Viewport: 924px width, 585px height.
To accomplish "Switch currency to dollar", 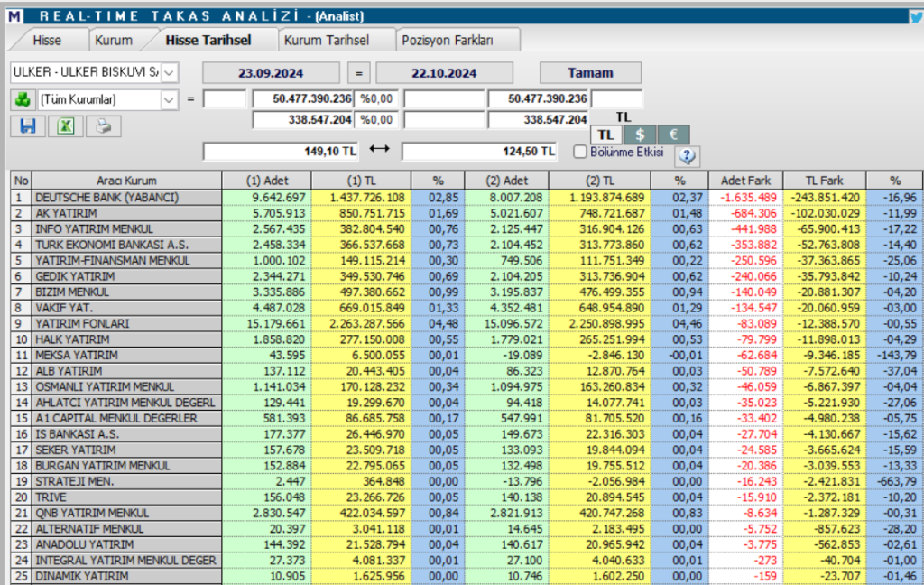I will click(x=640, y=135).
